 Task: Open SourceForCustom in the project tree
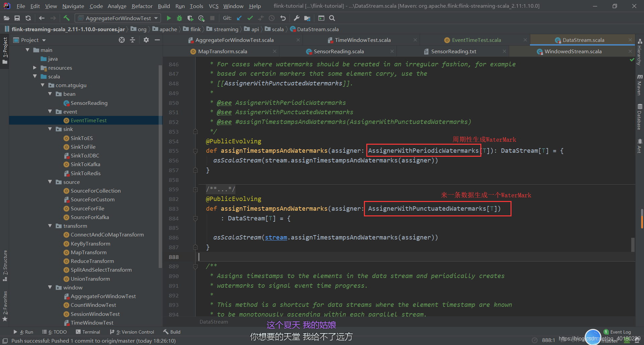pyautogui.click(x=93, y=199)
